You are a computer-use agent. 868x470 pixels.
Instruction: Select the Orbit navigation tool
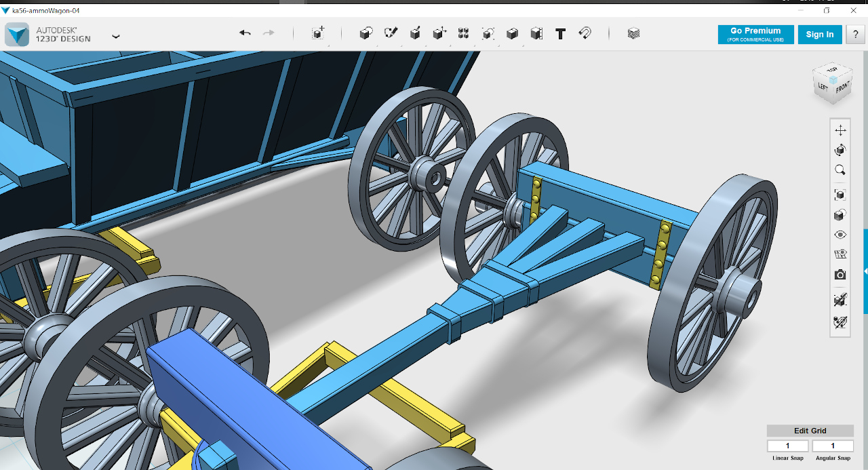click(x=840, y=150)
